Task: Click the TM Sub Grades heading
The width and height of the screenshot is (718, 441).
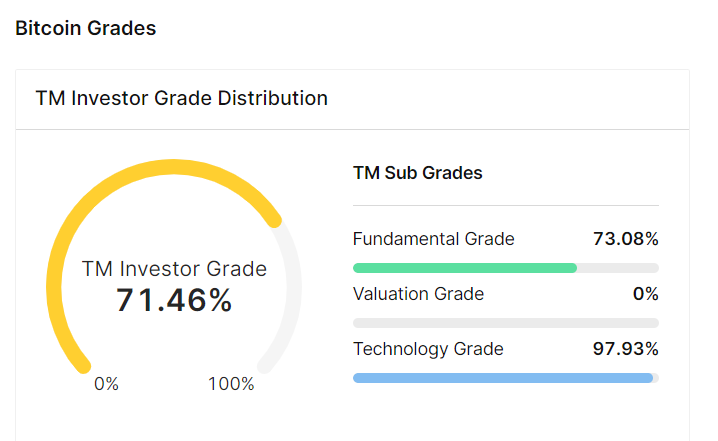Action: click(418, 173)
